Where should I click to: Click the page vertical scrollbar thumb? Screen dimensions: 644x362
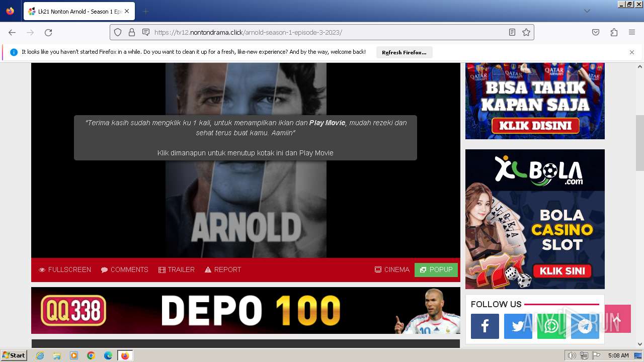640,143
